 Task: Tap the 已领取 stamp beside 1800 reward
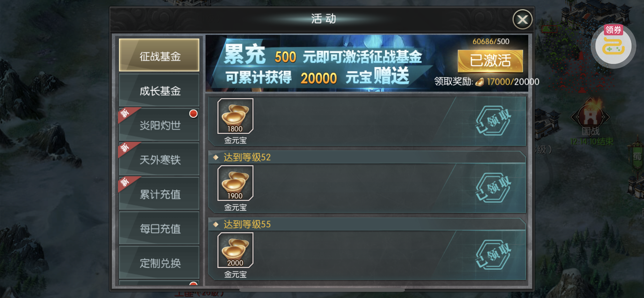[493, 121]
